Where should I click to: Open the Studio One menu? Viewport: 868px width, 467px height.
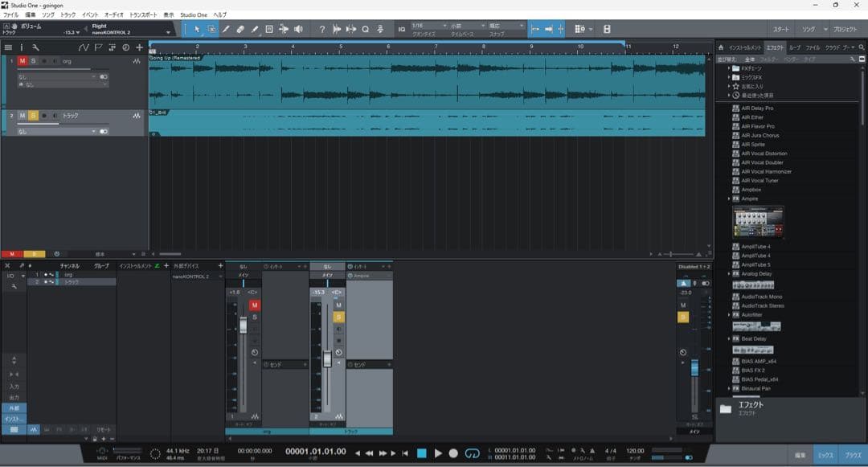point(194,15)
